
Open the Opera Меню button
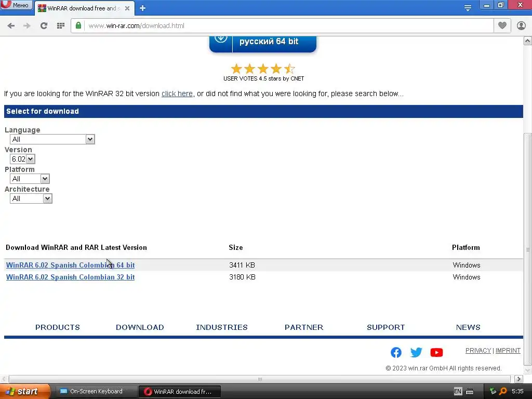[x=16, y=5]
